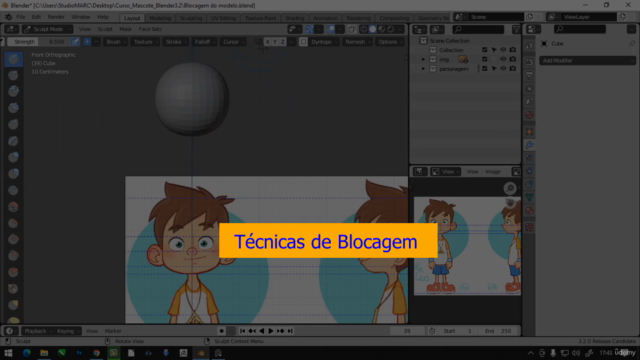640x360 pixels.
Task: Select the Crease brush
Action: click(13, 190)
